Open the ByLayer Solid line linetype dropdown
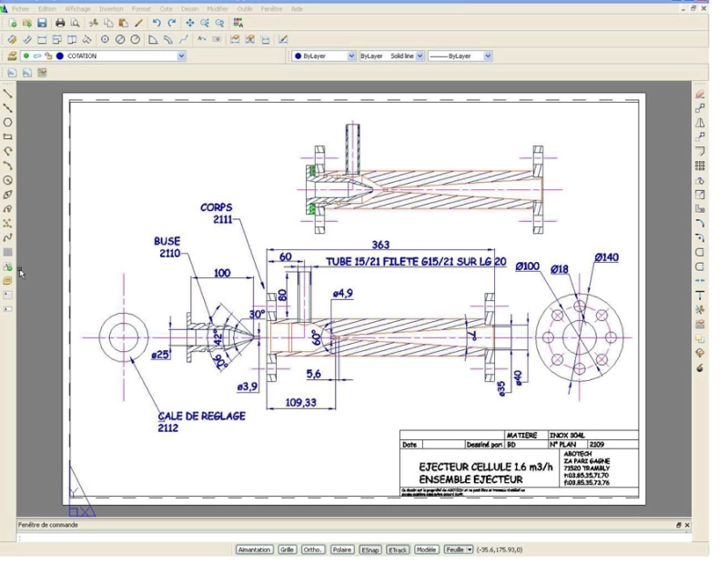This screenshot has height=563, width=728. [420, 55]
